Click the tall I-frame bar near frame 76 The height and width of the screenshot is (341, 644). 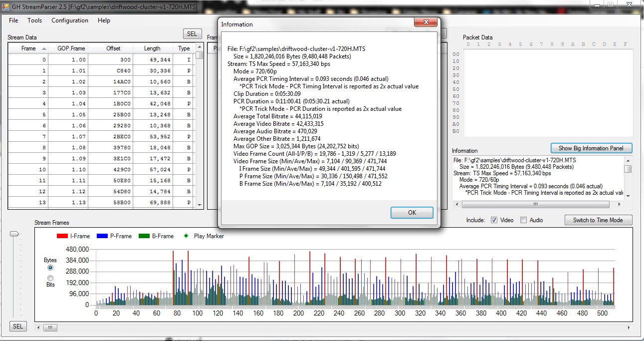coord(173,278)
